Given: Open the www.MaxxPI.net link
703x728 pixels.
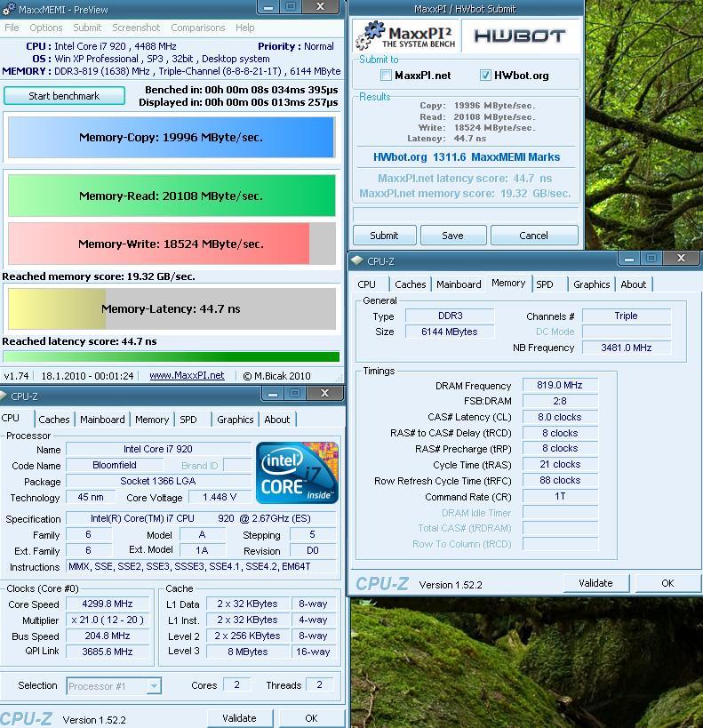Looking at the screenshot, I should point(187,375).
